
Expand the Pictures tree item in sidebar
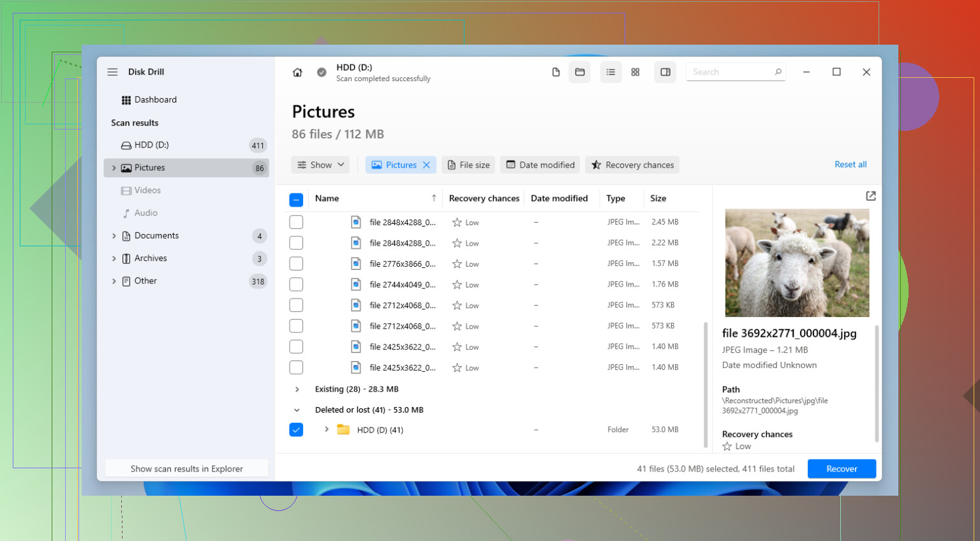pos(114,168)
